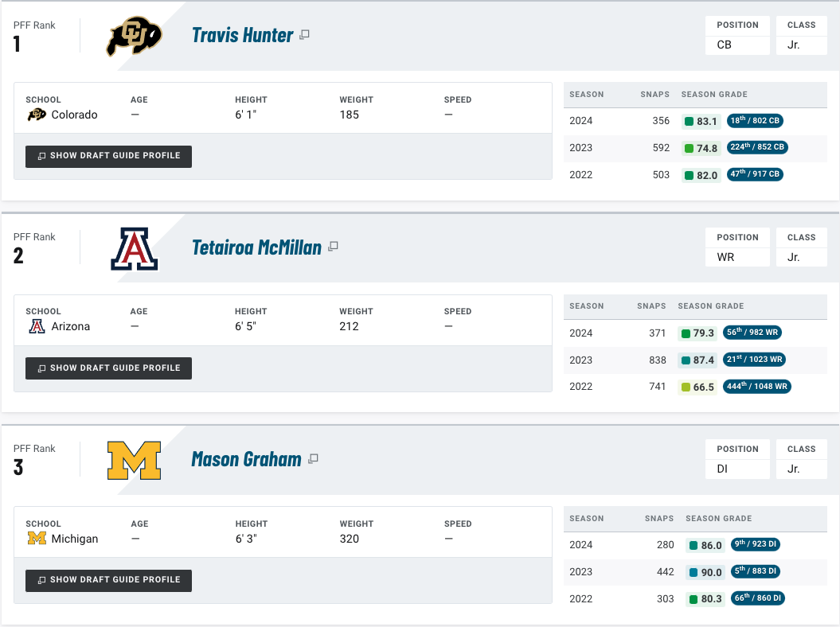Click the Colorado Buffaloes large logo
Screen dimensions: 840x627
[x=134, y=37]
